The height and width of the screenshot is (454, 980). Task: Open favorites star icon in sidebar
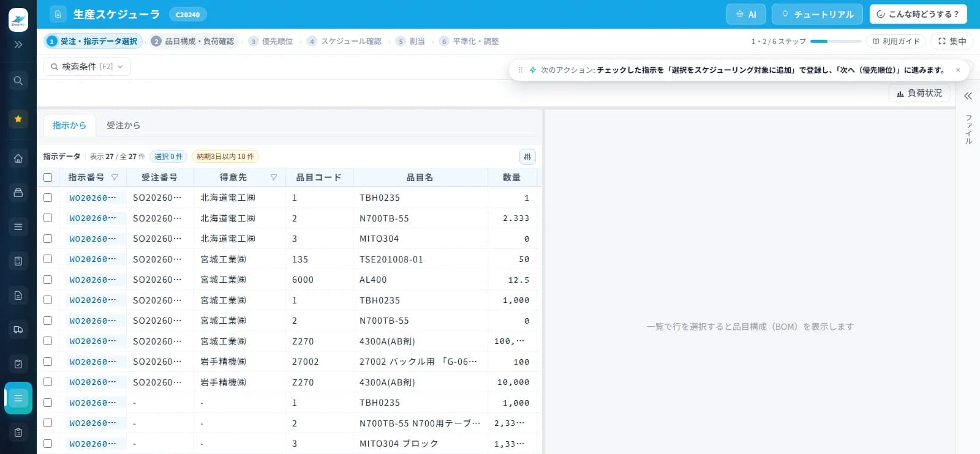18,119
